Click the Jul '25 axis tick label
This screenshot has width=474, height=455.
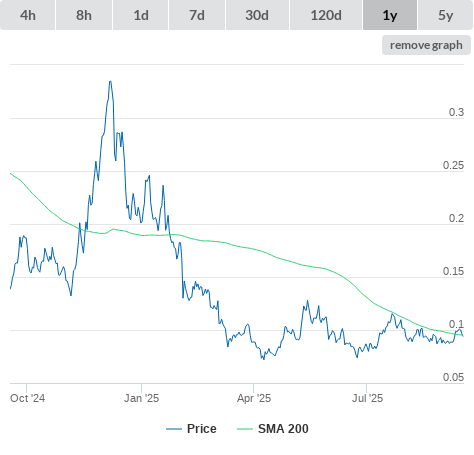click(x=368, y=398)
